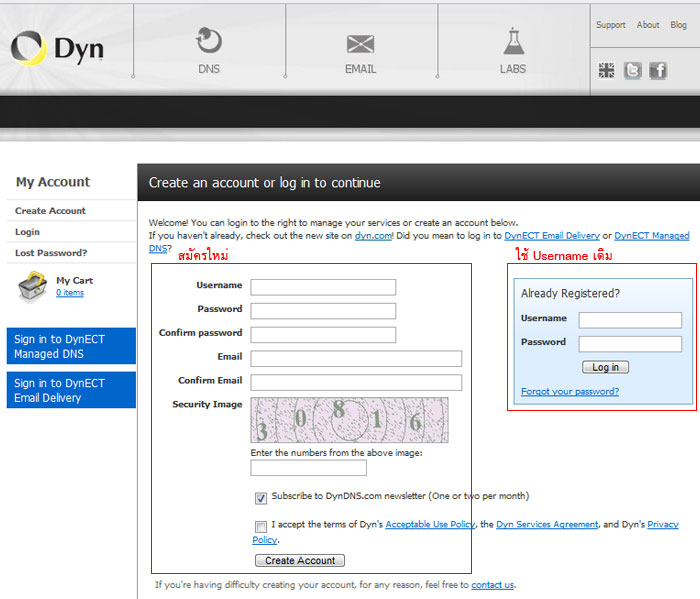This screenshot has width=700, height=599.
Task: Select Lost Password? in the sidebar
Action: coord(51,253)
